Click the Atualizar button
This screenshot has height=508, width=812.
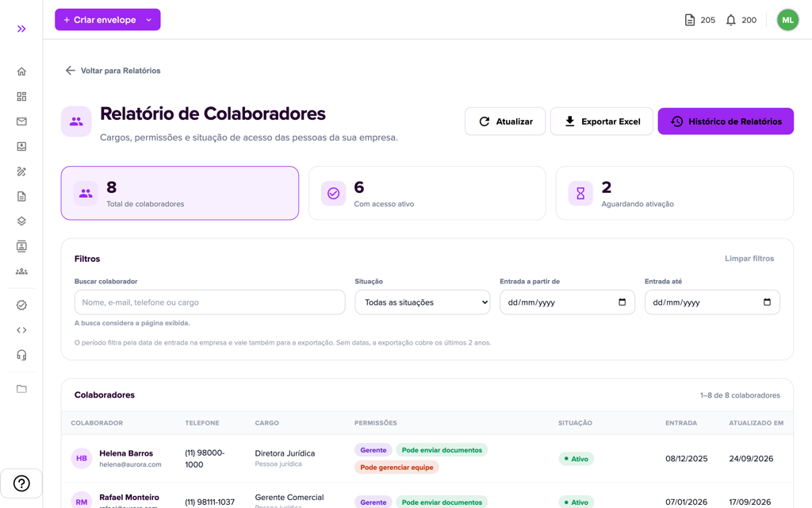click(x=505, y=121)
